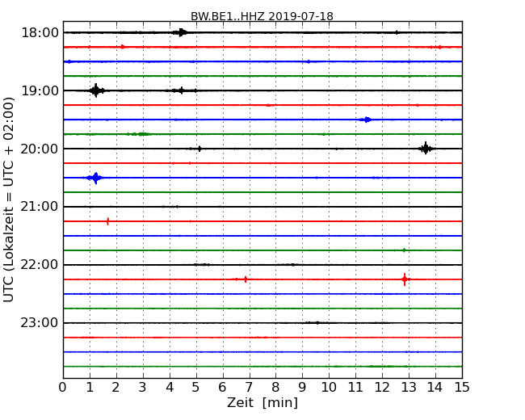The image size is (525, 420).
Task: Click the 0 minute tick label
Action: click(63, 387)
